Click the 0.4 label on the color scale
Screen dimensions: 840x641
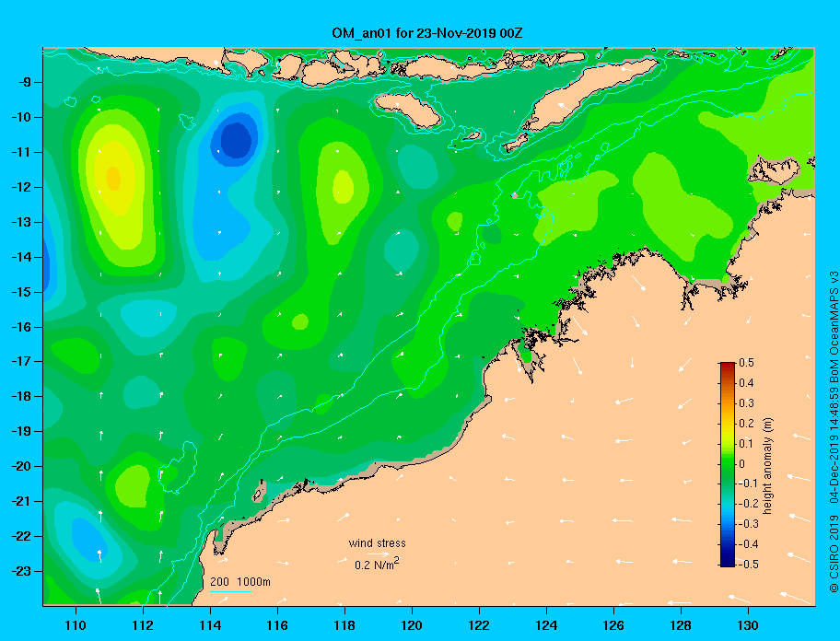[746, 383]
